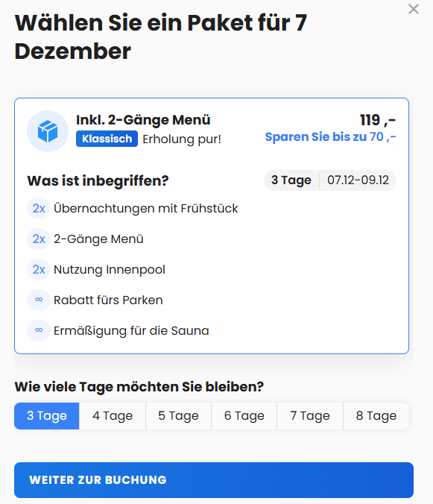The height and width of the screenshot is (504, 433).
Task: Select the Inkl. 2-Gänge Menü package title
Action: [x=143, y=120]
